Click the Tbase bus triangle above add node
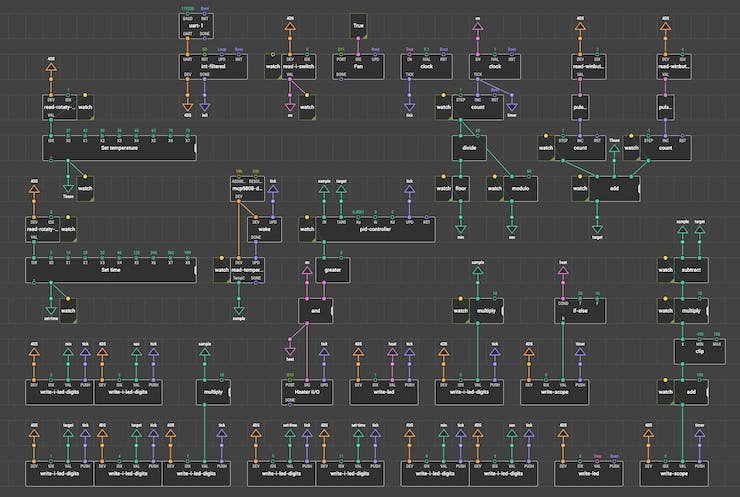The height and width of the screenshot is (497, 740). [x=614, y=149]
